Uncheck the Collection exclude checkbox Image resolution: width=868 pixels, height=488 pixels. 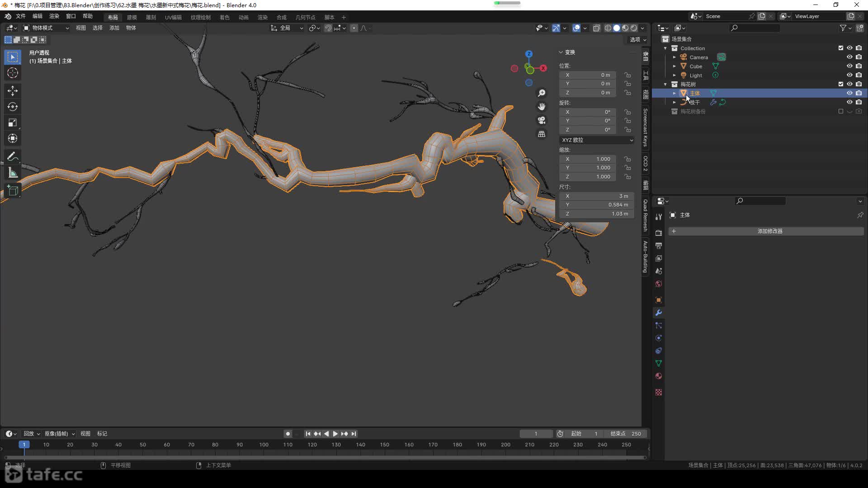841,48
